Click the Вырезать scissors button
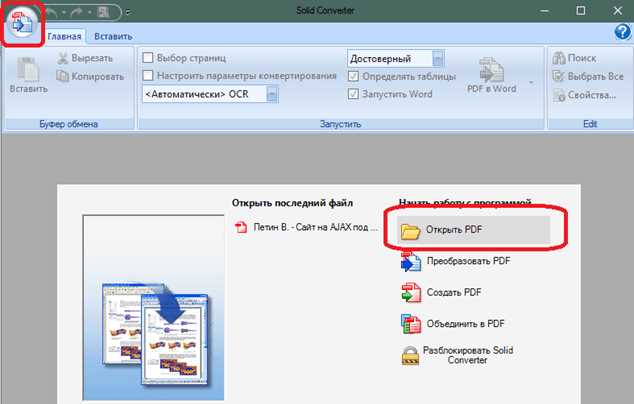 85,58
